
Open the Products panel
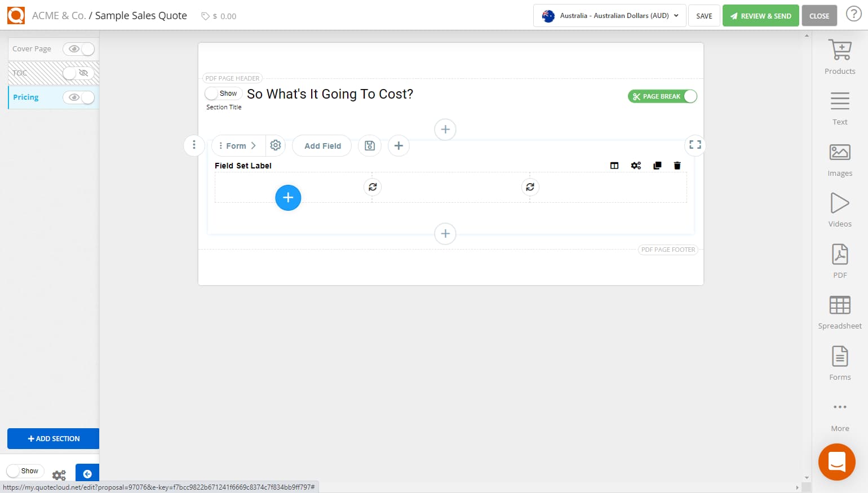click(839, 54)
